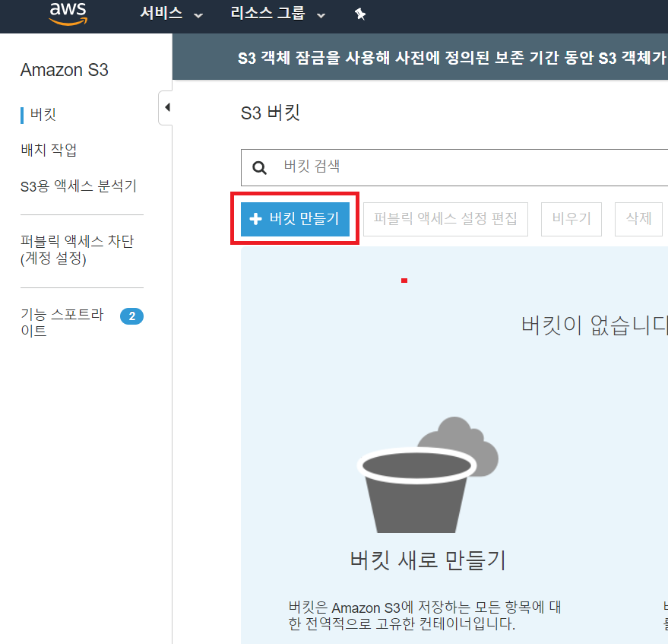Click the Amazon S3 sidebar title
Image resolution: width=668 pixels, height=644 pixels.
[x=65, y=70]
